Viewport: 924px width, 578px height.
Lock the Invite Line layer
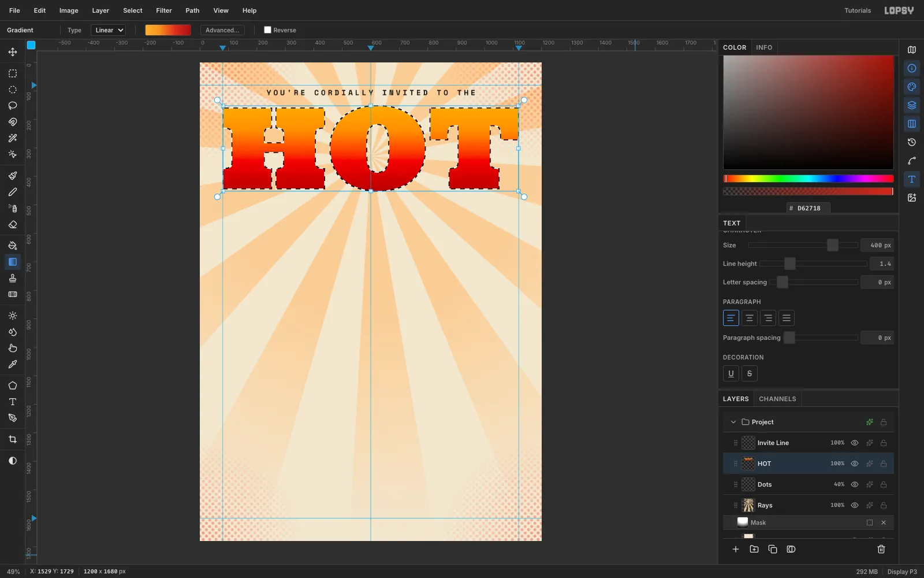[884, 443]
